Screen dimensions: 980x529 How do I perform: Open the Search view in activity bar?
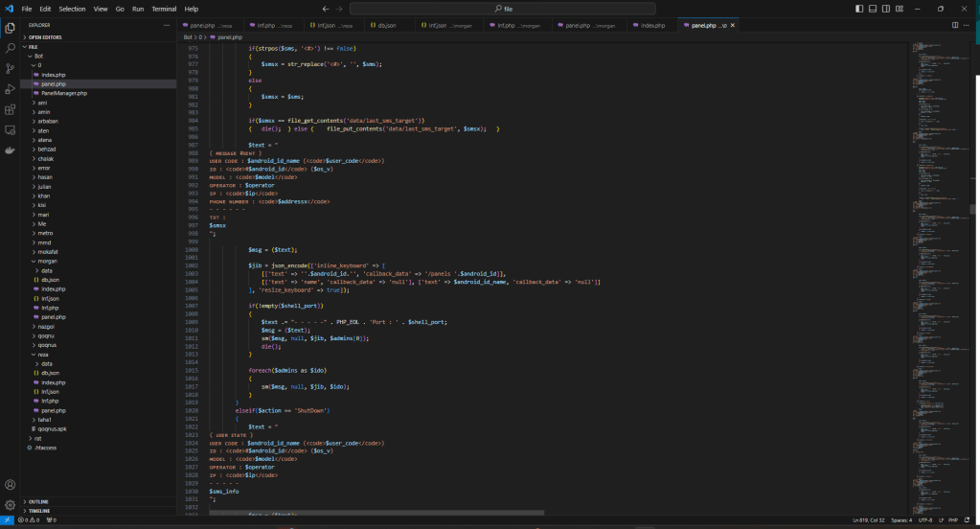10,47
